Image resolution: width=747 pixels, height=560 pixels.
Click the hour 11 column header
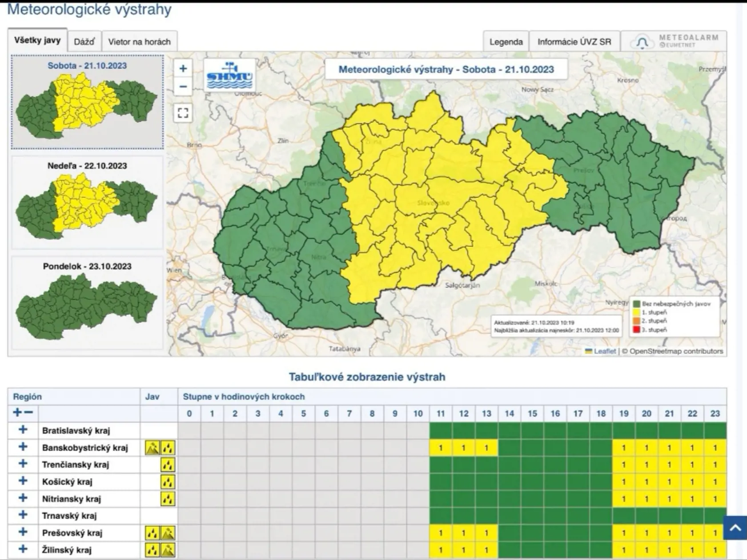click(441, 413)
